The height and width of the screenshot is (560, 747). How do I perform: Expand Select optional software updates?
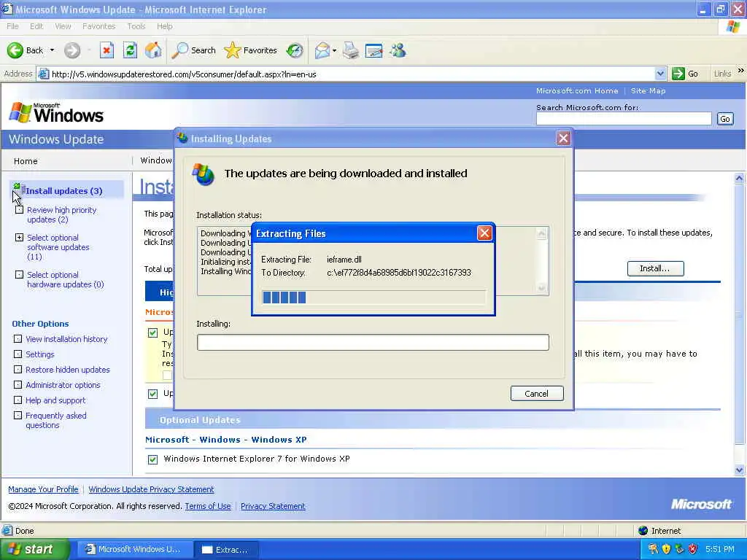19,237
